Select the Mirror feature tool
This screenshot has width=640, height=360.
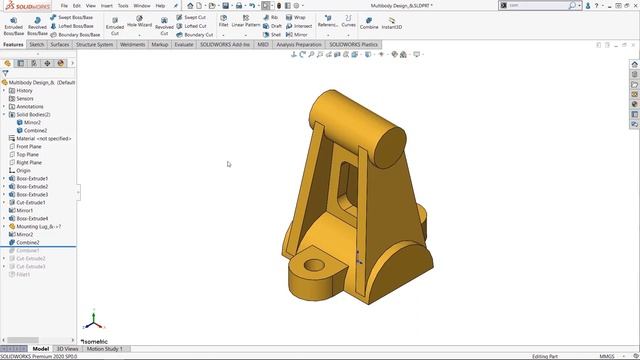pyautogui.click(x=297, y=35)
